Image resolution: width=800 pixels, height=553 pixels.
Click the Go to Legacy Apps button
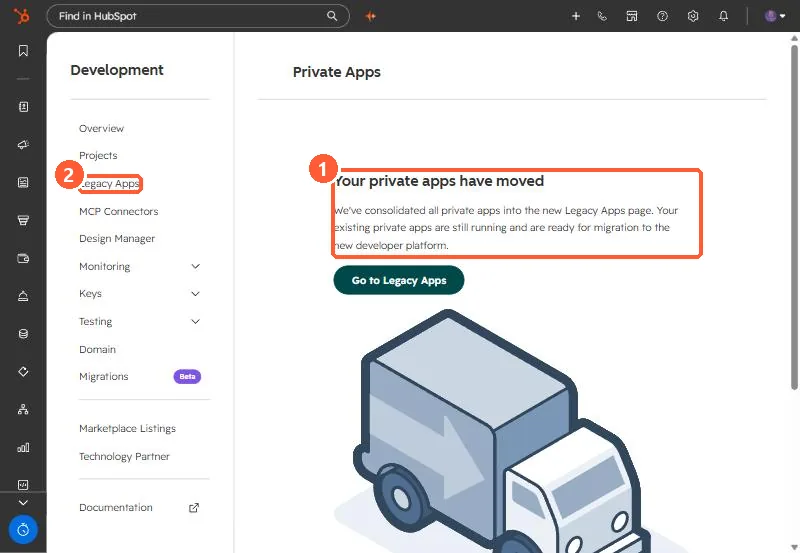399,280
